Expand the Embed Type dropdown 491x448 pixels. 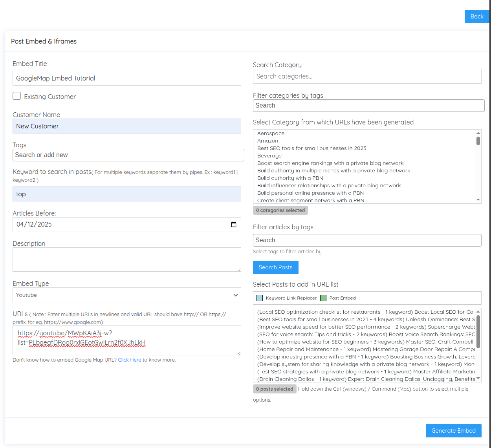[x=126, y=295]
